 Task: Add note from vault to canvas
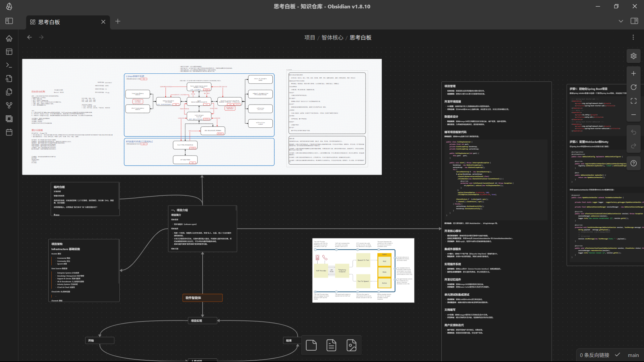pos(331,345)
